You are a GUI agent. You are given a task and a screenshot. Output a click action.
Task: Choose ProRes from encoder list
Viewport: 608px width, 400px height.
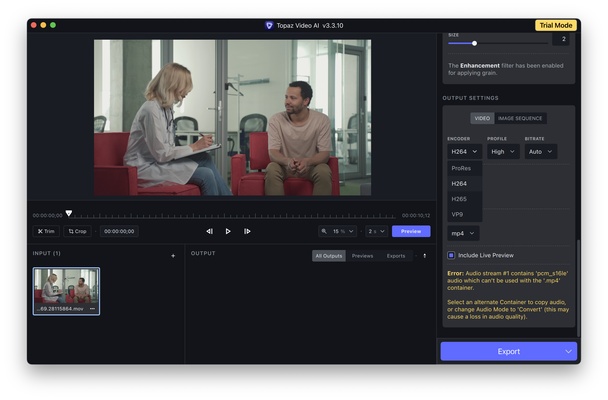coord(465,168)
